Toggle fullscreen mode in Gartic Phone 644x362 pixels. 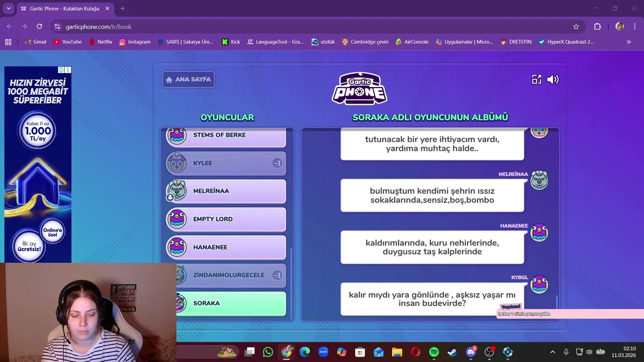[x=536, y=79]
